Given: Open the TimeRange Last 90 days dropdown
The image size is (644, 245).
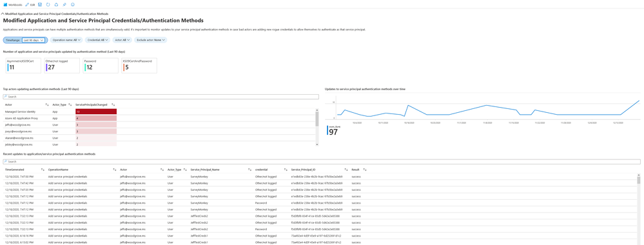Looking at the screenshot, I should coord(34,40).
